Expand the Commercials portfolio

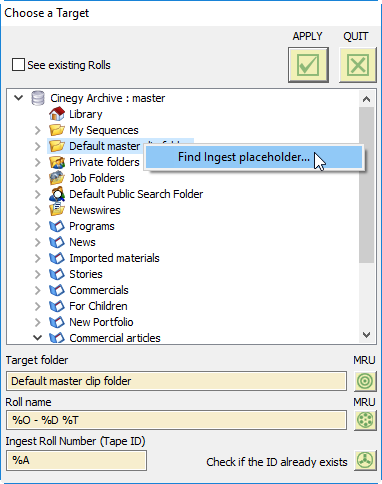[x=38, y=290]
